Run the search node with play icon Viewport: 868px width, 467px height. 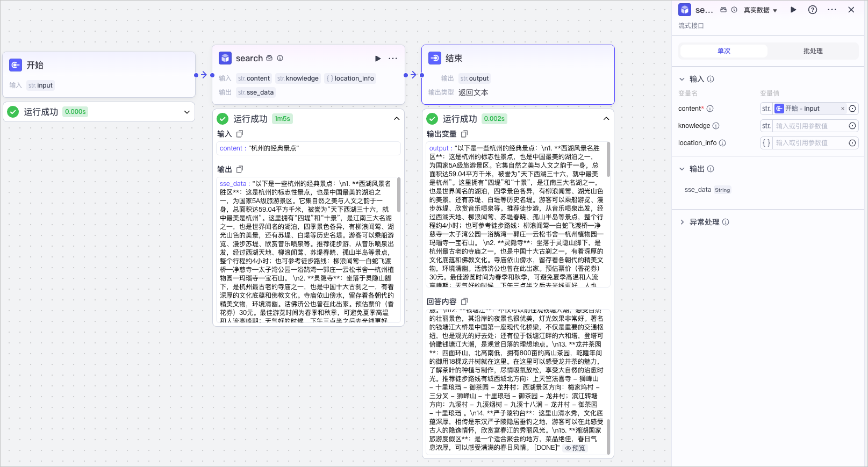click(x=378, y=59)
